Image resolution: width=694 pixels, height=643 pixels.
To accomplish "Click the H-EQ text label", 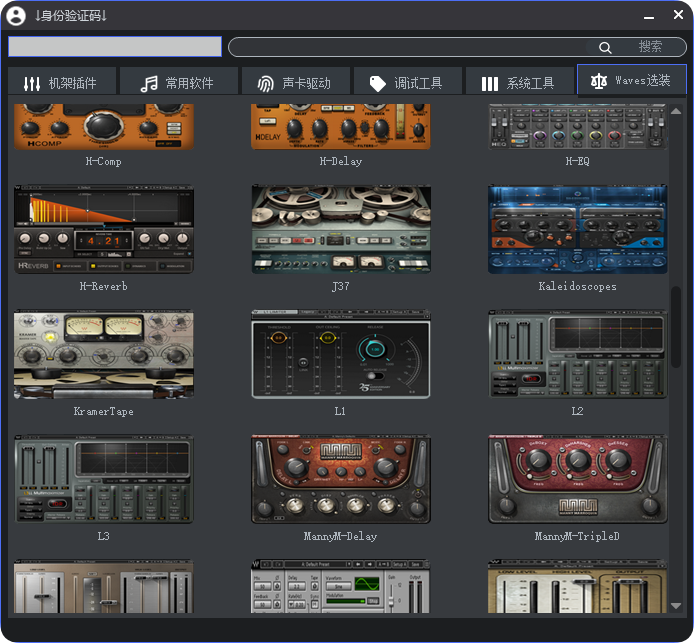I will (x=578, y=162).
